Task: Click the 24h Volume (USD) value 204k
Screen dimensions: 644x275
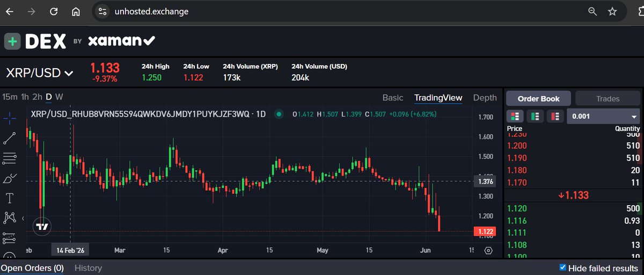Action: click(x=300, y=77)
